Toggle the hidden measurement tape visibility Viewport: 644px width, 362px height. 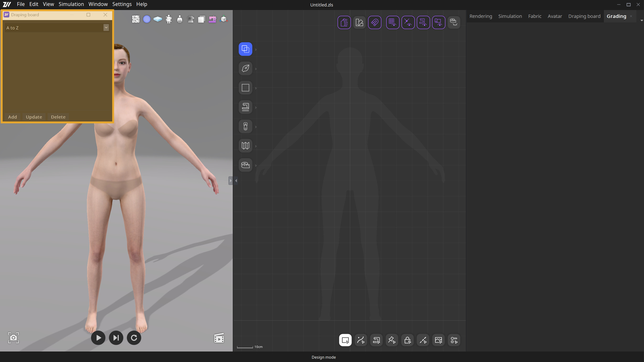454,22
